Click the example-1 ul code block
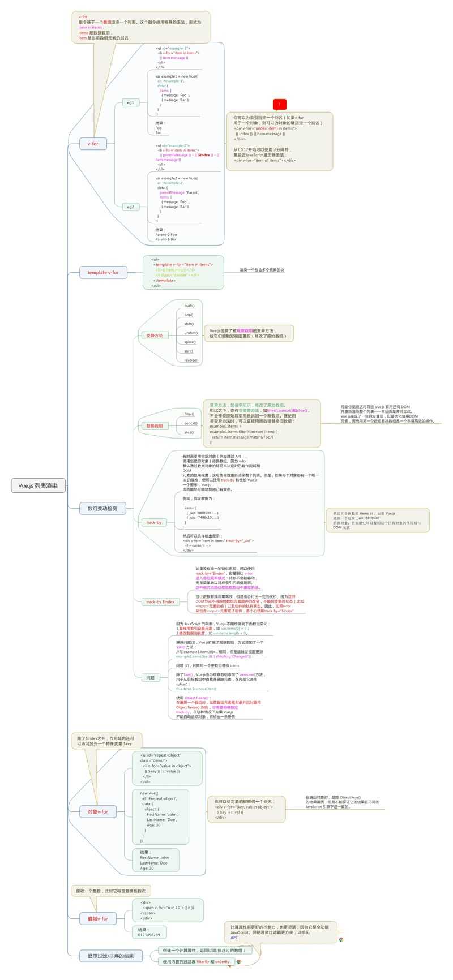Screen dimensions: 453x980 pos(177,58)
